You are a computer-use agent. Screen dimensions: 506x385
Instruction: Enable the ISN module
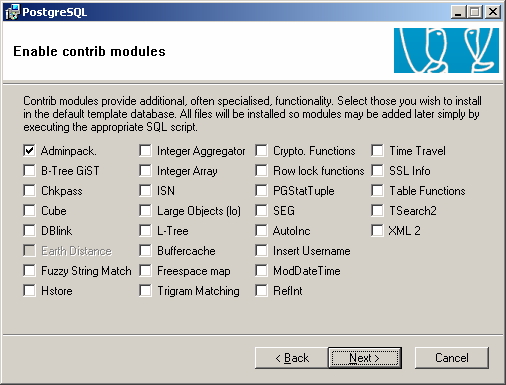(145, 191)
